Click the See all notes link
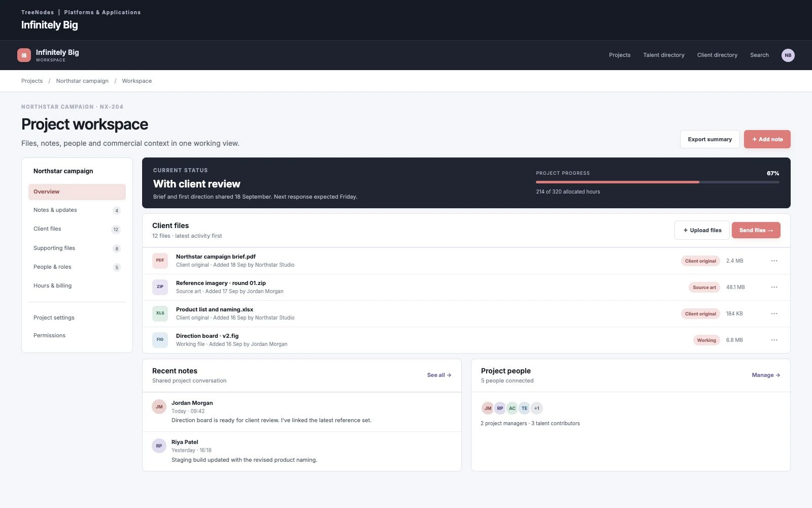The image size is (812, 508). point(439,375)
